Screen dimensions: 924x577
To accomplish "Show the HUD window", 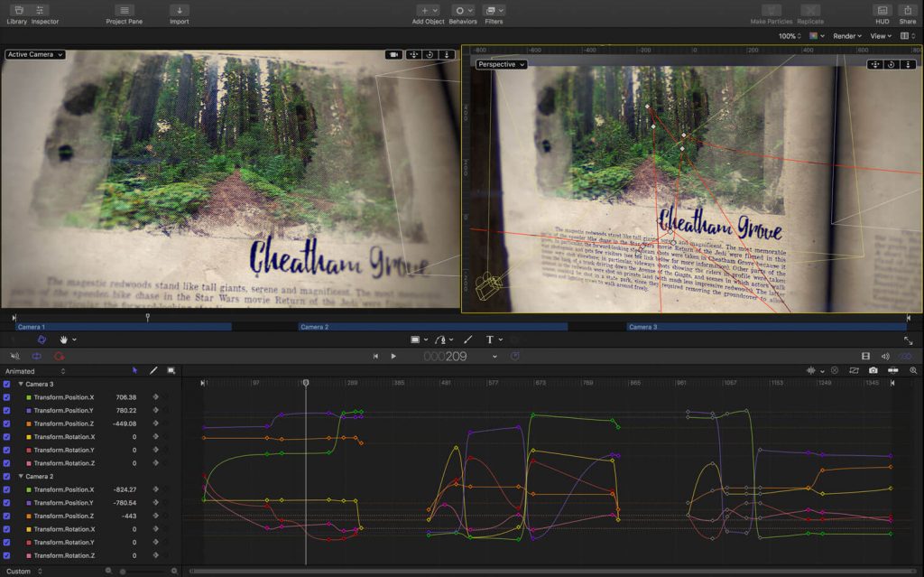I will [x=881, y=11].
